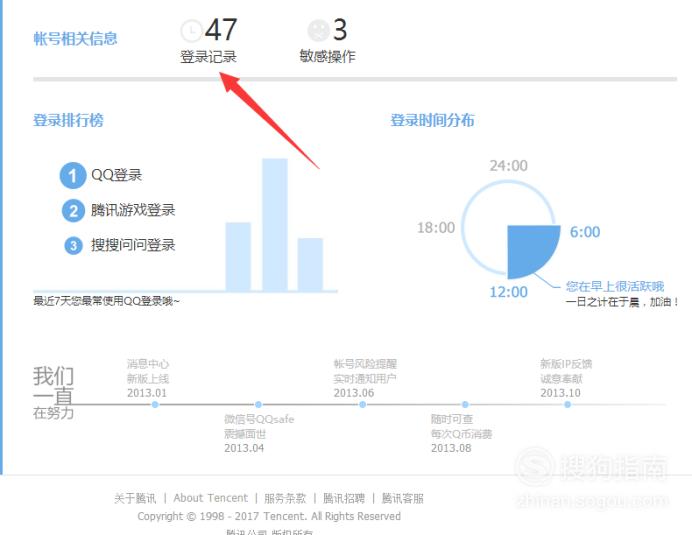Click the 新版IP反馈 timeline entry
692x535 pixels.
(566, 378)
